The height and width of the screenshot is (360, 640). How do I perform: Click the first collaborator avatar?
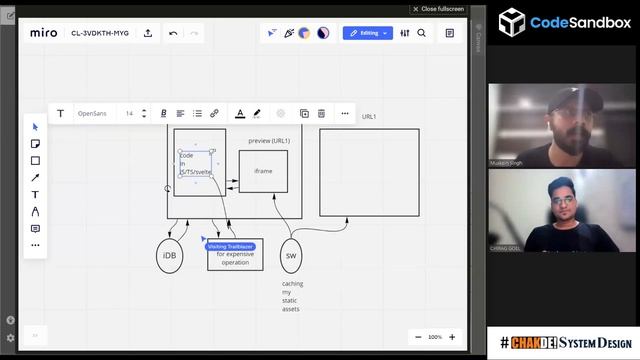[304, 33]
